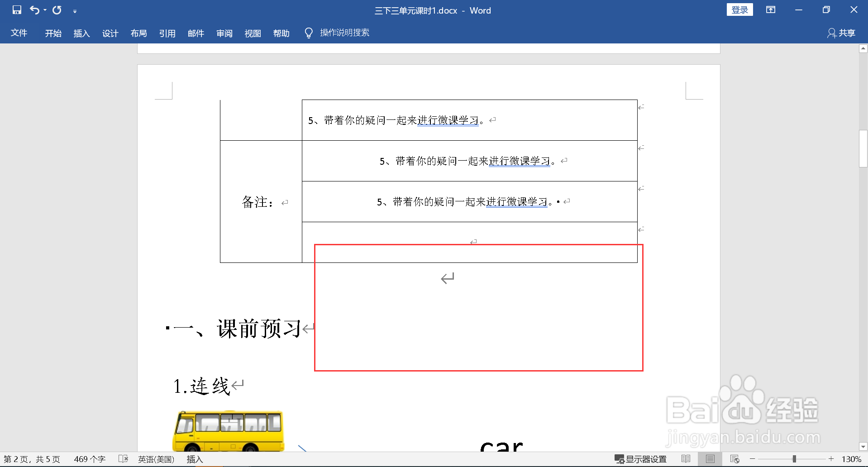Select the yellow bus picture
The width and height of the screenshot is (868, 467).
pos(229,431)
